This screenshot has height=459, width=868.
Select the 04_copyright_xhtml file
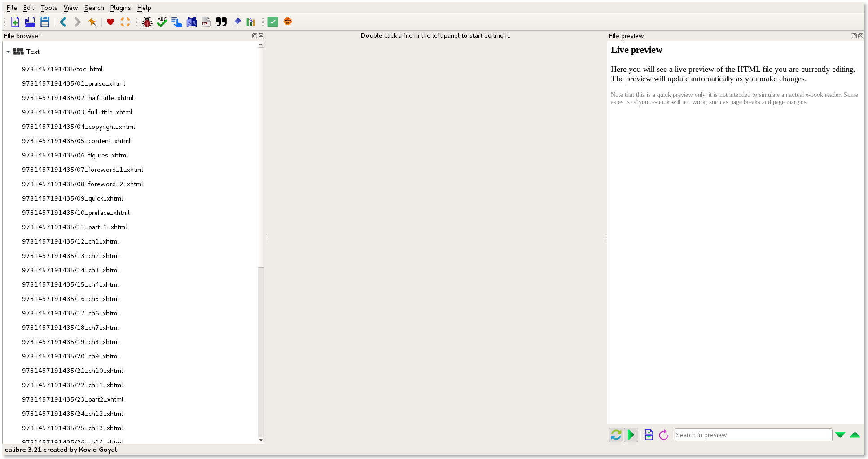[79, 127]
